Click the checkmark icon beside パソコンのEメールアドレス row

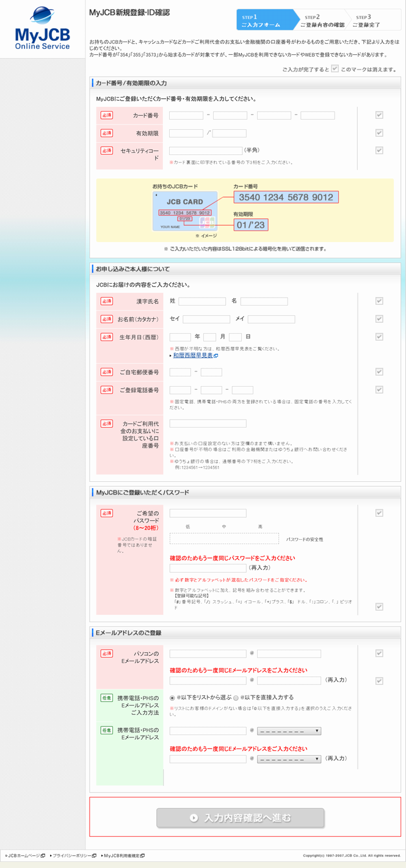pos(379,653)
